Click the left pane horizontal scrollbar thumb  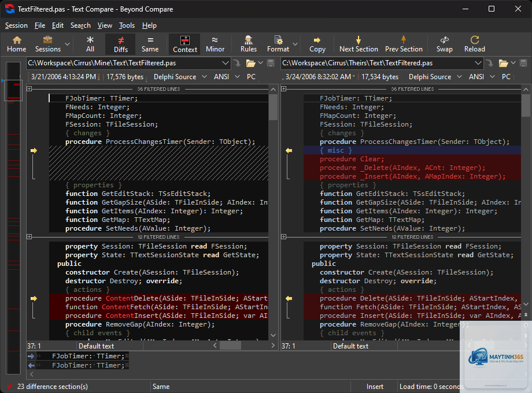pos(230,346)
